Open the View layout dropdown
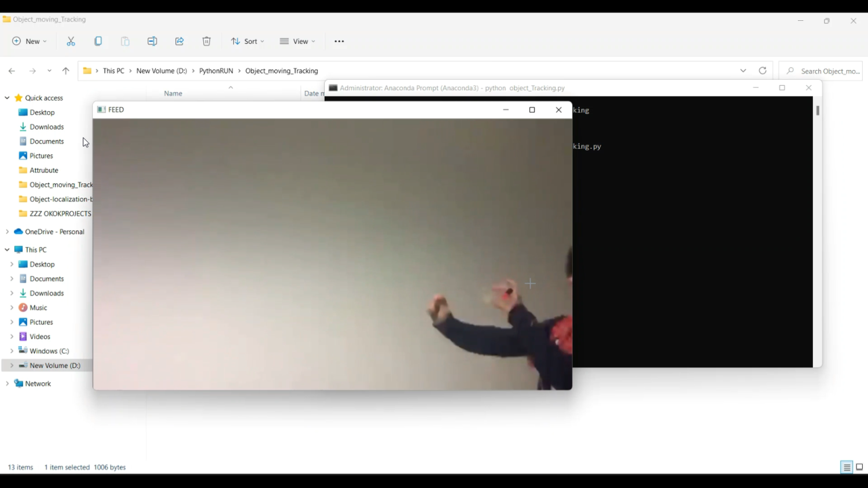Image resolution: width=868 pixels, height=488 pixels. pyautogui.click(x=297, y=42)
